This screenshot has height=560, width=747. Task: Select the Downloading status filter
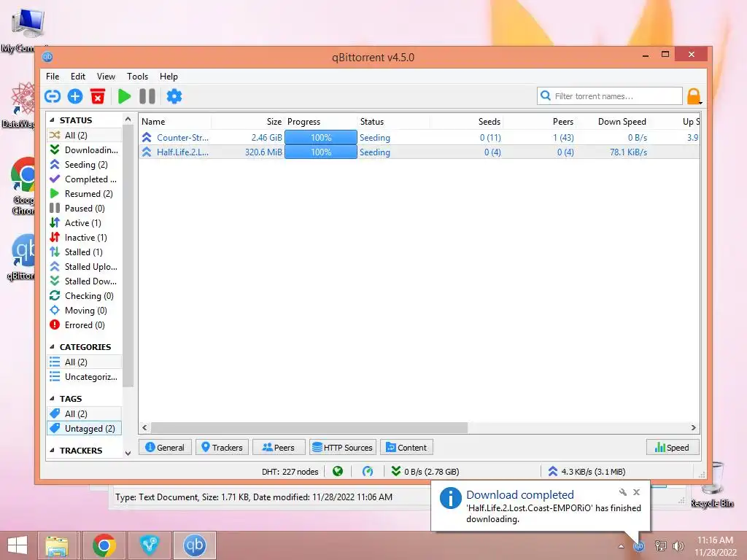(x=85, y=150)
